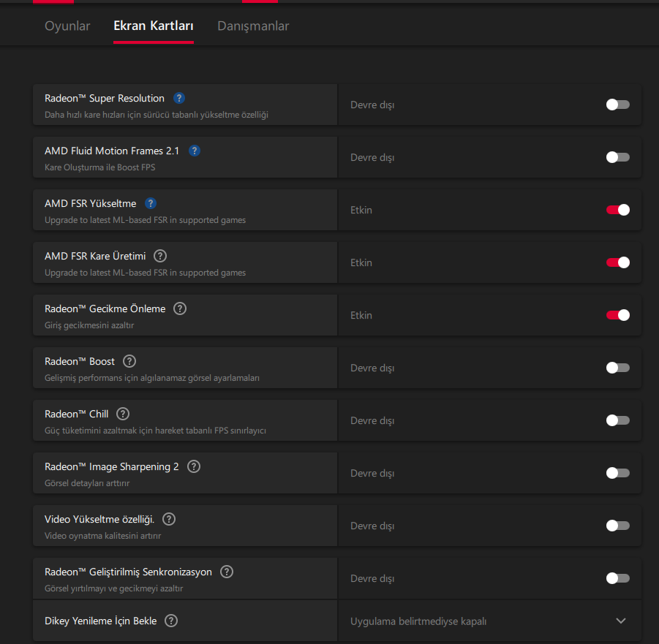The image size is (659, 644).
Task: Click 'Dikey Yenileme İçin Bekle' label
Action: coord(100,621)
